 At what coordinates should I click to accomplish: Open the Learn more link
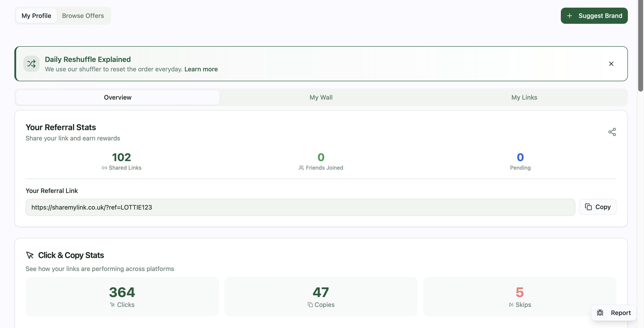[x=201, y=69]
